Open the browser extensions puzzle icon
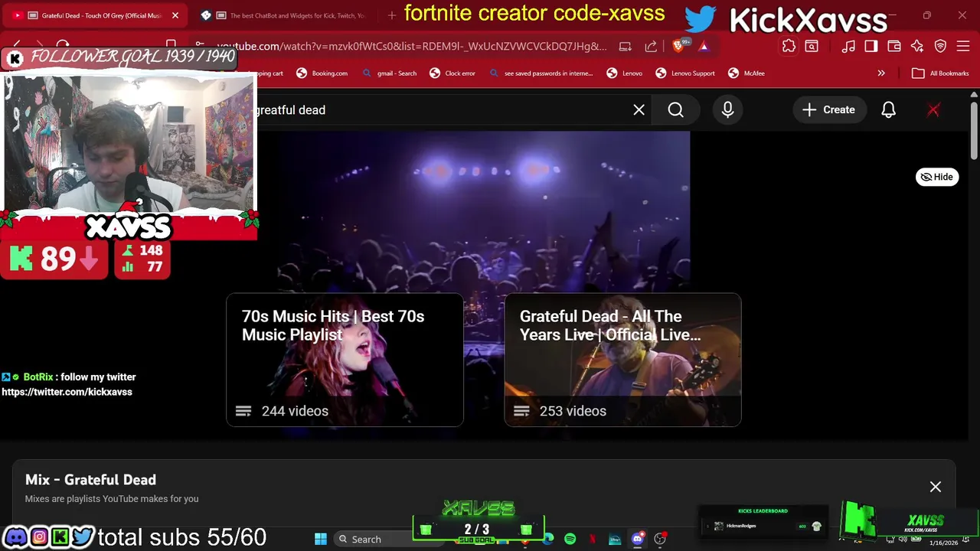The height and width of the screenshot is (551, 980). pos(789,46)
